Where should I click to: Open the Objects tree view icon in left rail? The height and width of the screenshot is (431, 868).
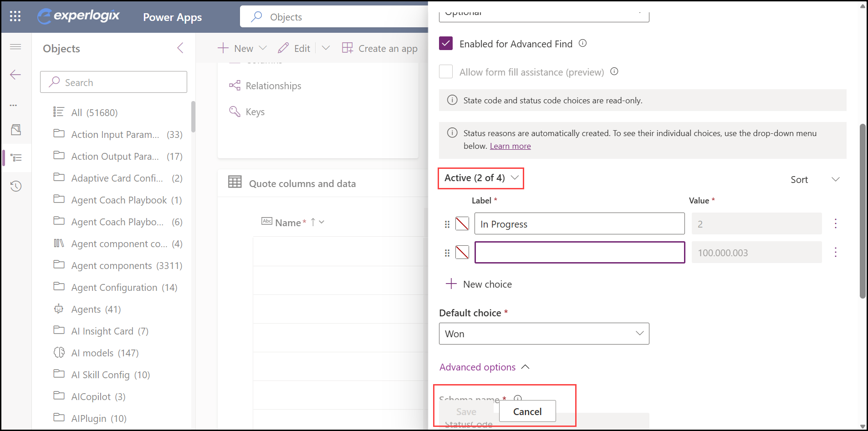tap(16, 158)
